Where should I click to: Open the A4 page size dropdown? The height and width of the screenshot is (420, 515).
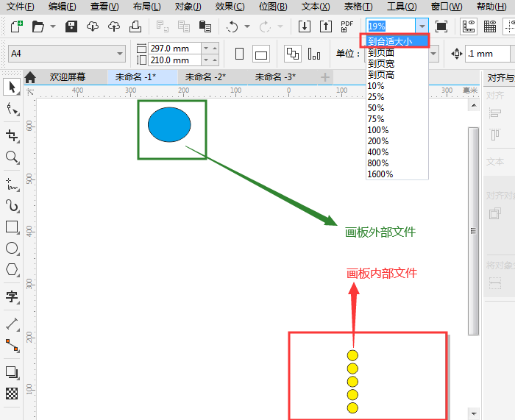point(67,54)
